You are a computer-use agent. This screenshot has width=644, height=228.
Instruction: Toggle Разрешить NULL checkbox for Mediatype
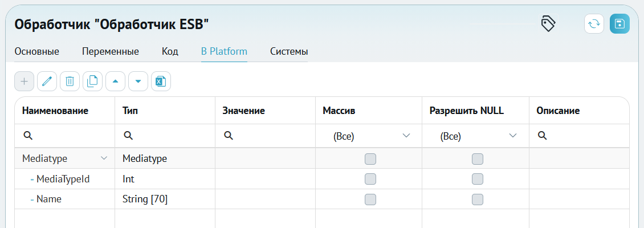pos(477,159)
